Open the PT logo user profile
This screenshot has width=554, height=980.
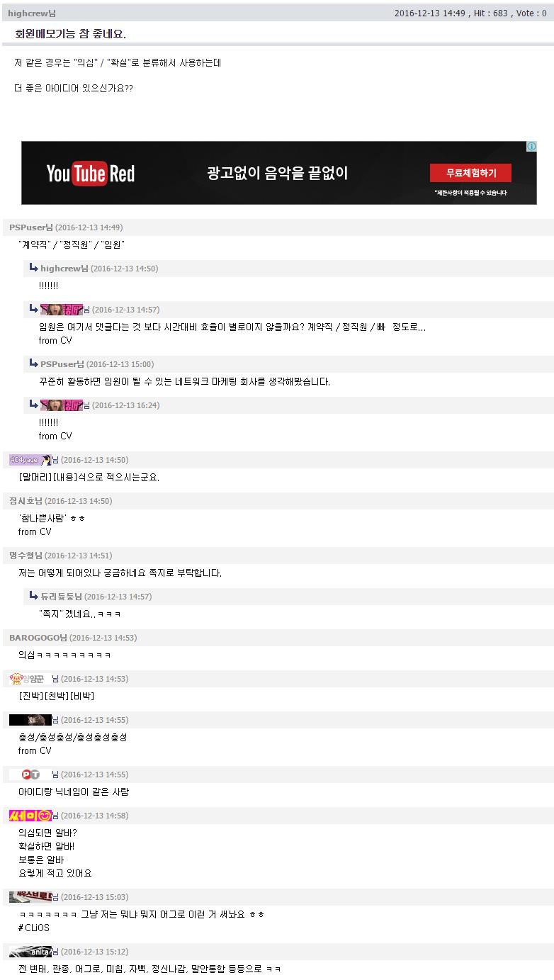click(30, 775)
